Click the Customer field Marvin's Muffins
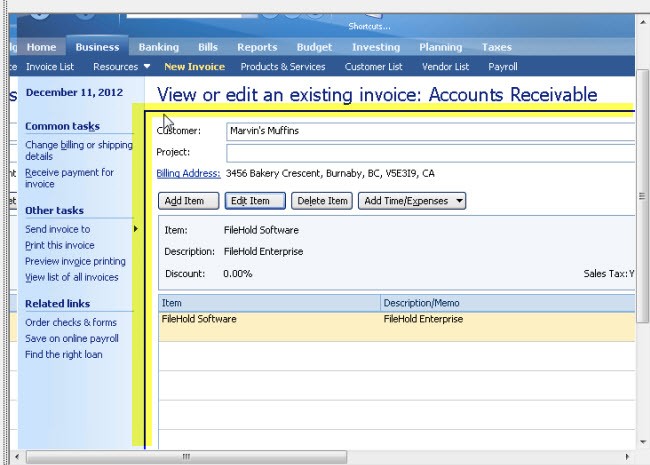650x465 pixels. point(431,131)
